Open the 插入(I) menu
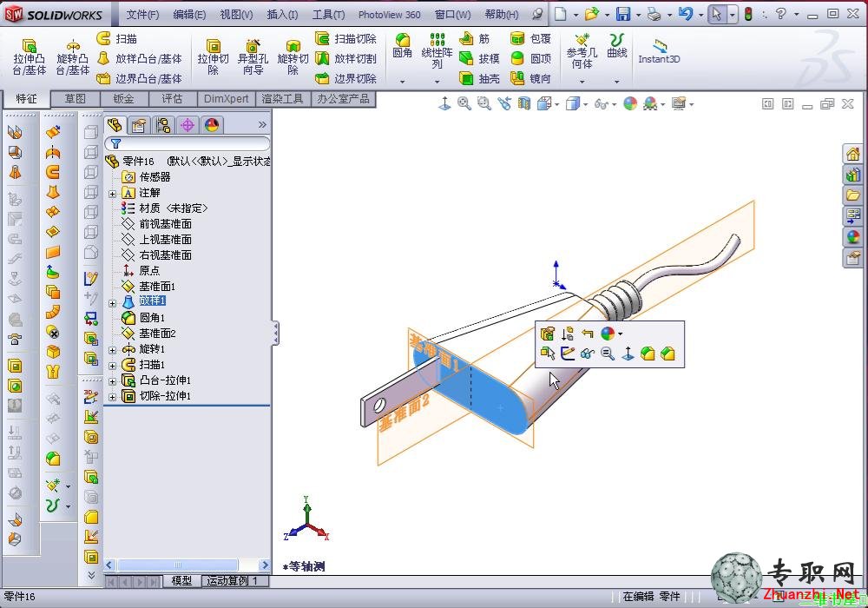 pos(282,15)
